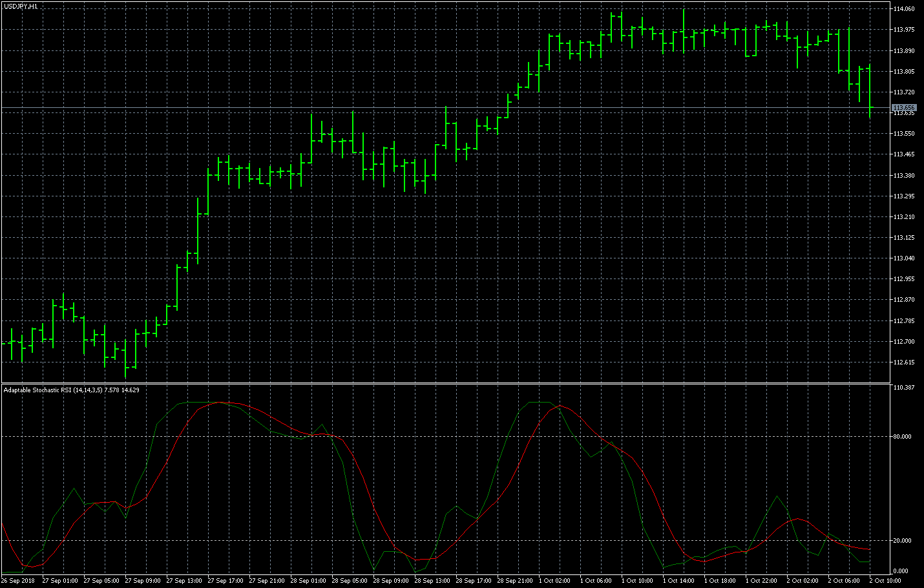The width and height of the screenshot is (924, 588).
Task: Click the 110.387 indicator scale label
Action: coord(904,388)
